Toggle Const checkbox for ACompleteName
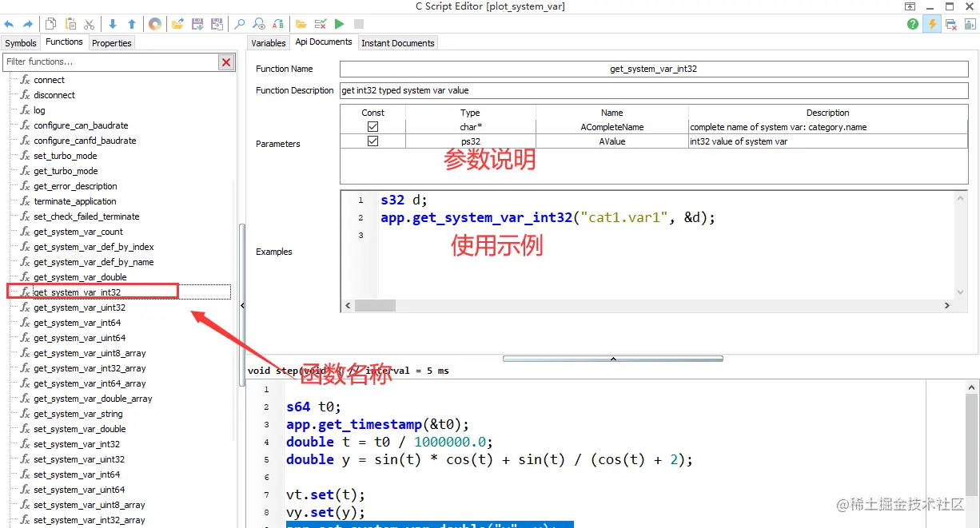 pos(372,127)
